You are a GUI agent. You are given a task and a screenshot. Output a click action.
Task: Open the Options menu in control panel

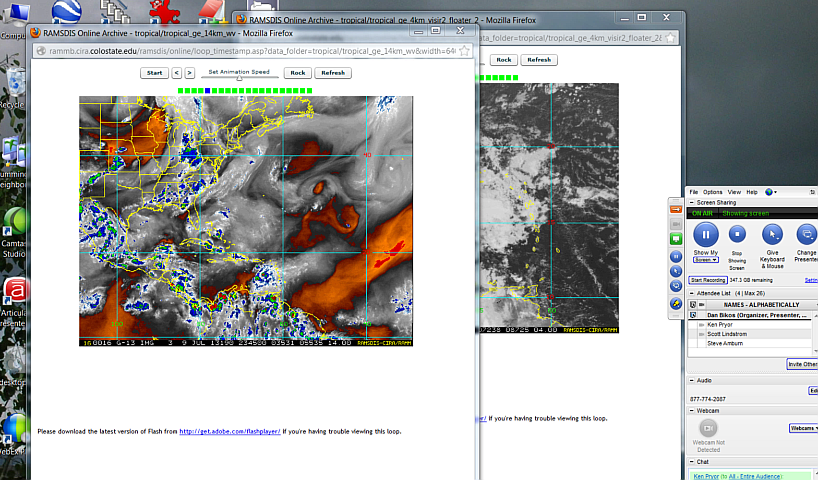tap(712, 192)
